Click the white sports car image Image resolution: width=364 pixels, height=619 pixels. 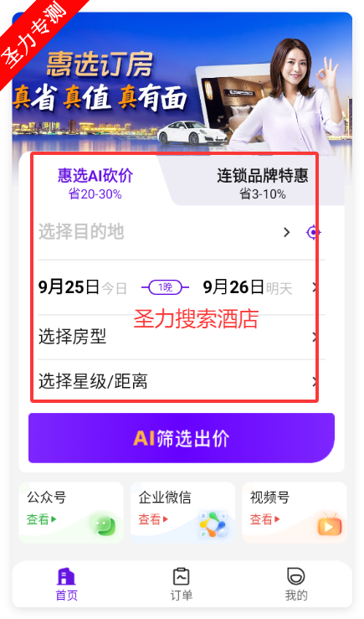pos(192,133)
